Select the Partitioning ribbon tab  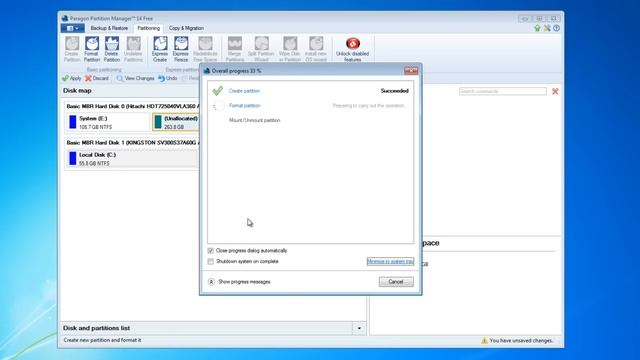(149, 28)
